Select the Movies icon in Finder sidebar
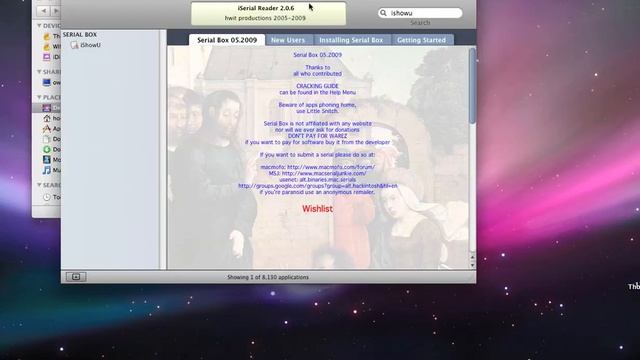640x360 pixels. pyautogui.click(x=47, y=160)
